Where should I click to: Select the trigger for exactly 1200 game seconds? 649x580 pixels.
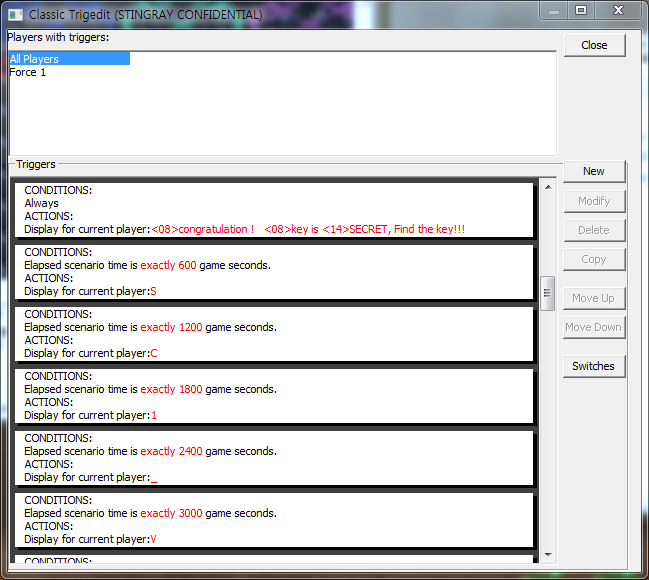pos(274,334)
